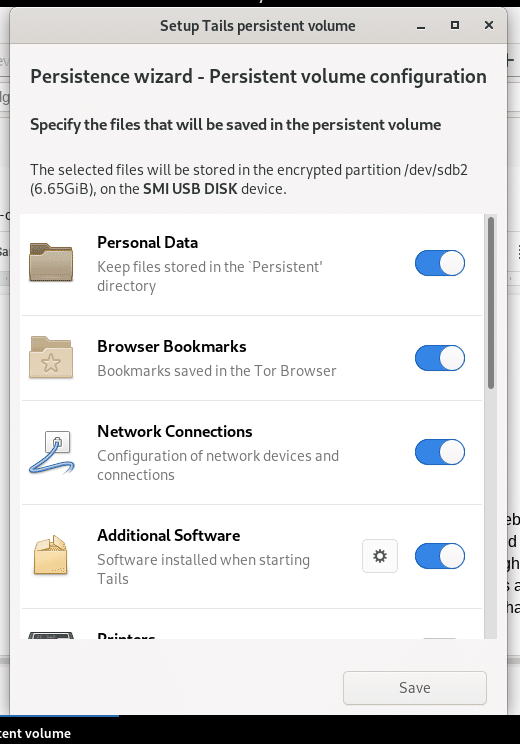Toggle the Network Connections switch
Image resolution: width=520 pixels, height=744 pixels.
440,452
